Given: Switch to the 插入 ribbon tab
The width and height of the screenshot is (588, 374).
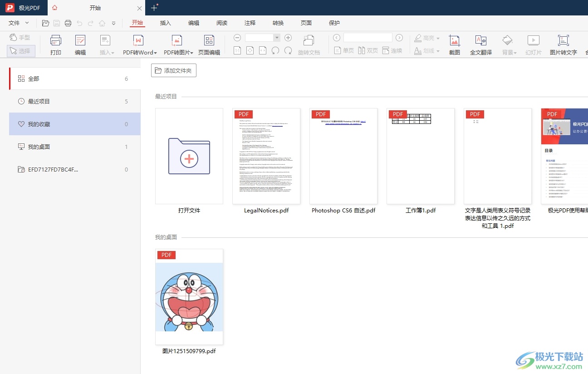Looking at the screenshot, I should coord(166,23).
